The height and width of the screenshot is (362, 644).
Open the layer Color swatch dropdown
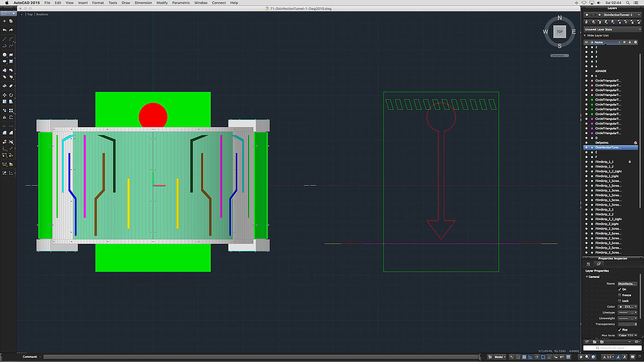click(x=627, y=306)
